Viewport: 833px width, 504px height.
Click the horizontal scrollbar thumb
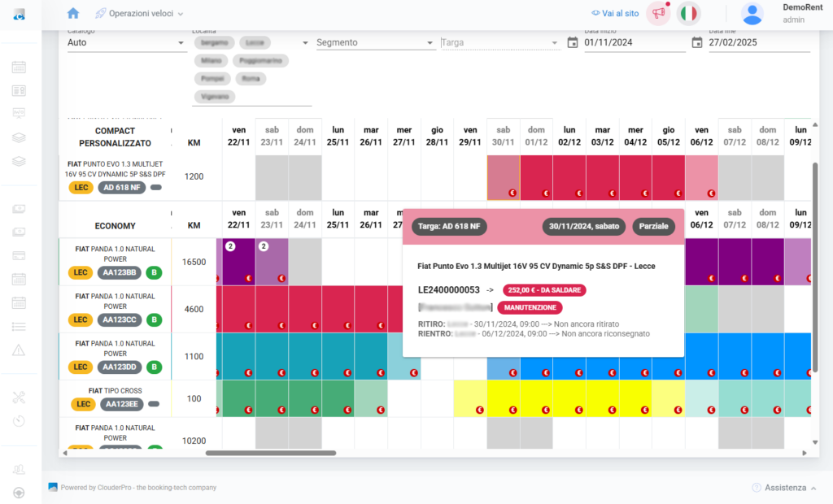click(x=270, y=453)
